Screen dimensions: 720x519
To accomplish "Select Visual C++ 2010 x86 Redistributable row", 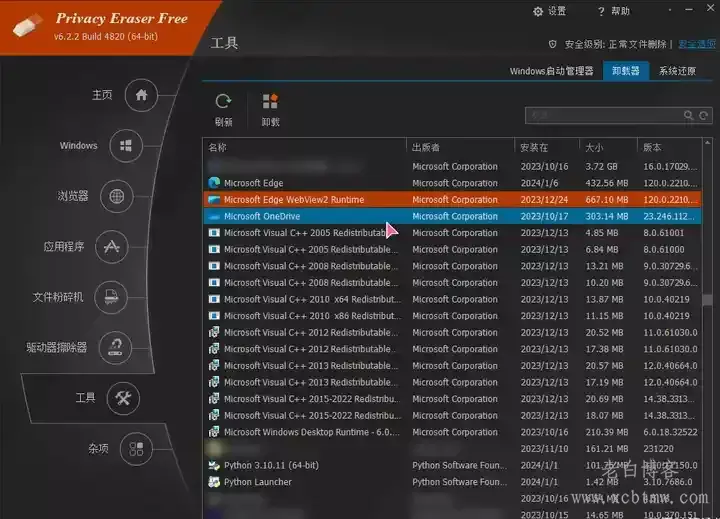I will tap(452, 316).
